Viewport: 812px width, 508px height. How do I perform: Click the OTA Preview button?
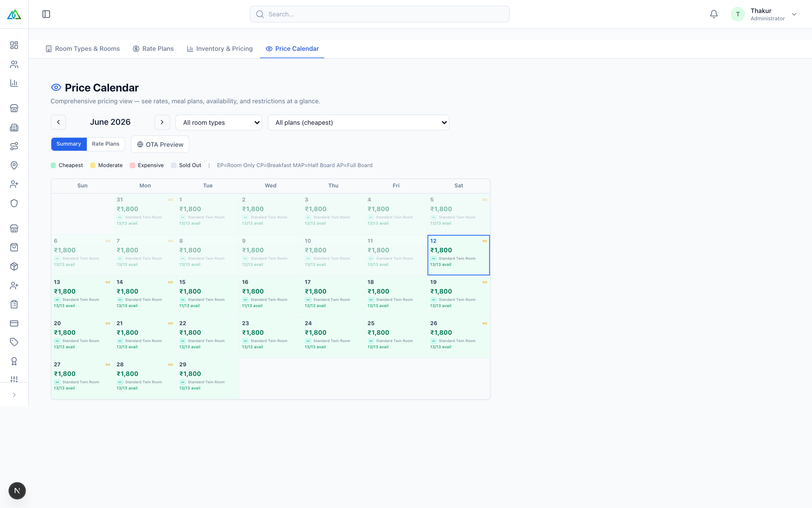(x=160, y=144)
